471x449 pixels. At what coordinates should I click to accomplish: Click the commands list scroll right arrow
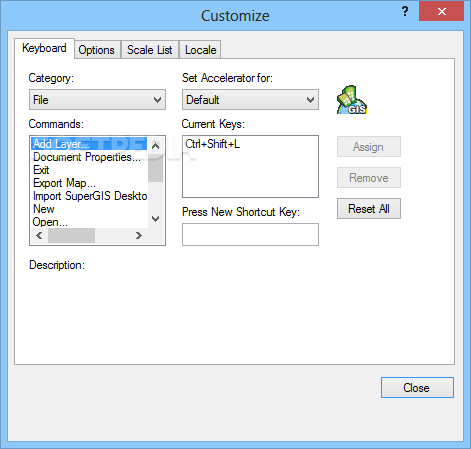[x=139, y=236]
